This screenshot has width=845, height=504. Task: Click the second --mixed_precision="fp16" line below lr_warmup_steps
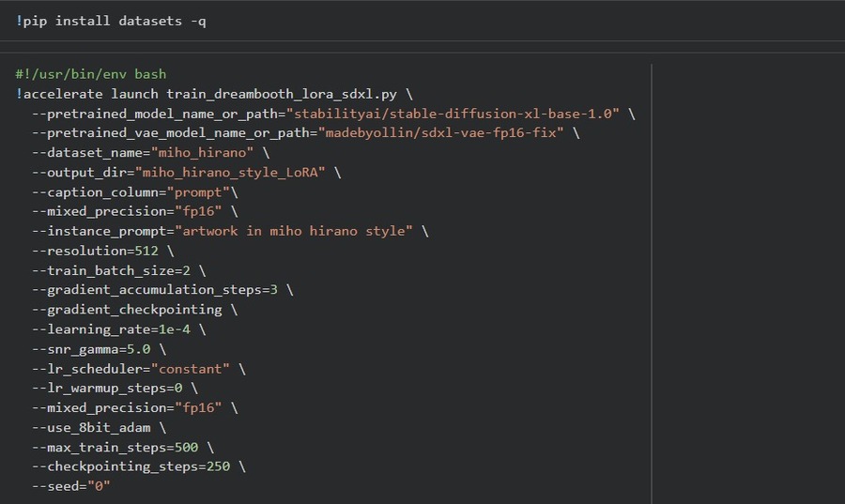tap(134, 407)
